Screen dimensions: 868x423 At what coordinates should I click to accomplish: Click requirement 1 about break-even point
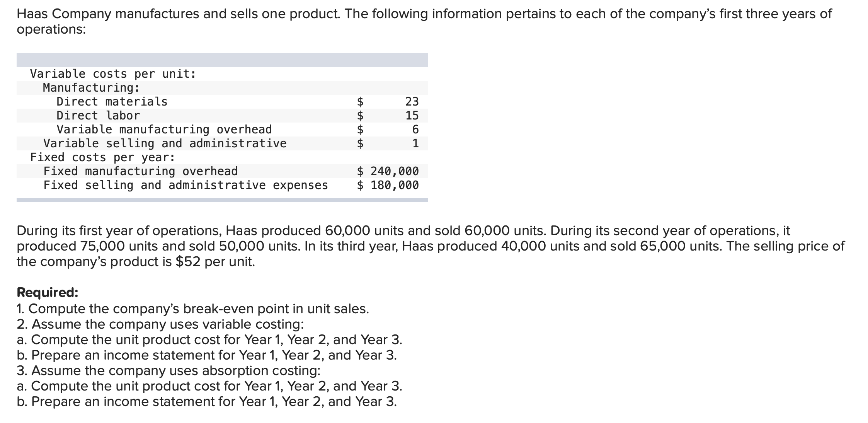193,309
